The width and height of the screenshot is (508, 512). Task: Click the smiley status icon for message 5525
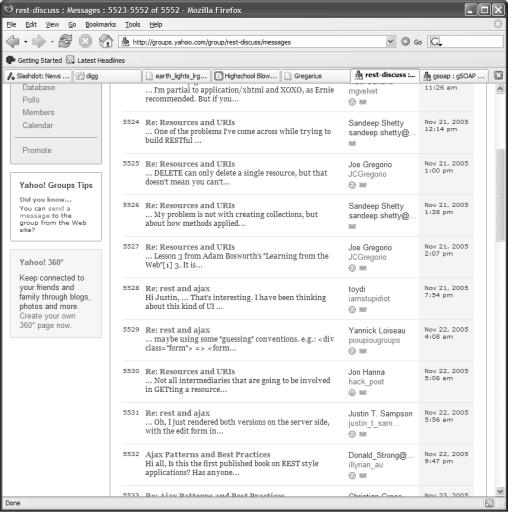[352, 185]
